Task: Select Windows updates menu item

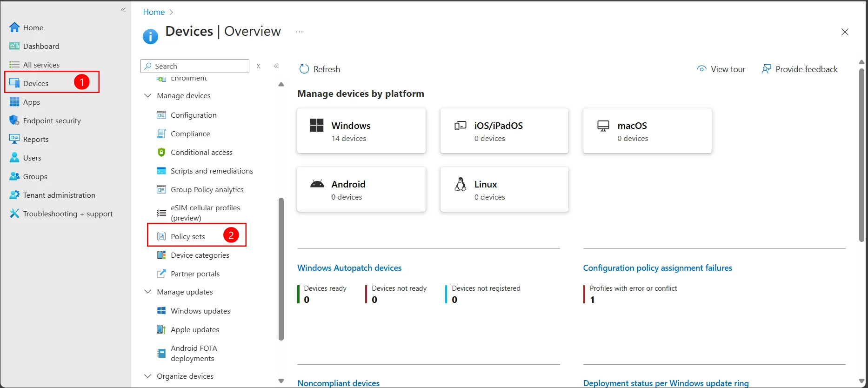Action: click(200, 311)
